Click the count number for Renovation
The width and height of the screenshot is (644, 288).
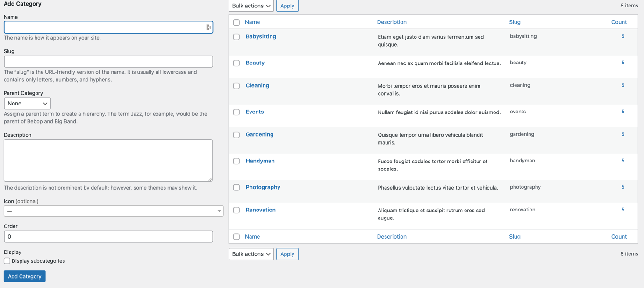point(623,210)
